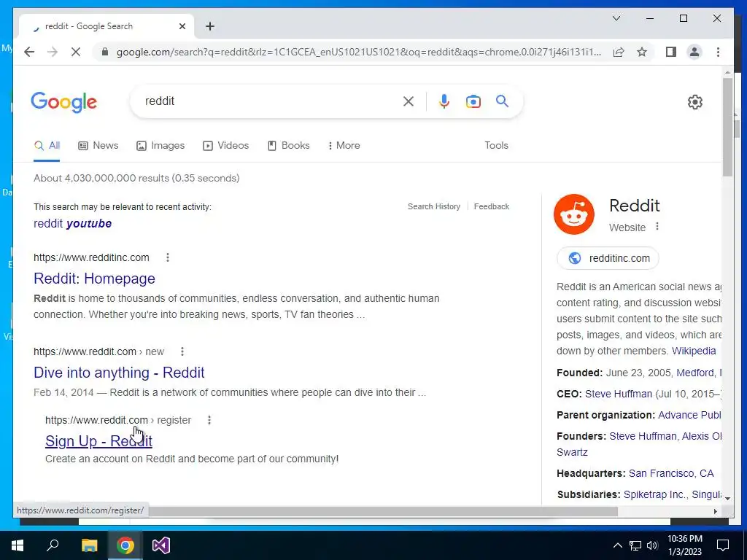Select the All results tab

[47, 145]
